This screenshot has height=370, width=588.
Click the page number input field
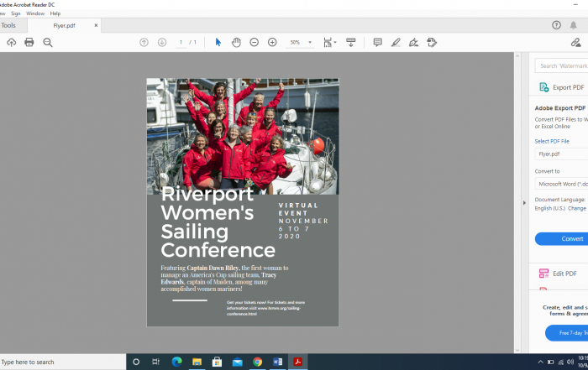[x=181, y=42]
